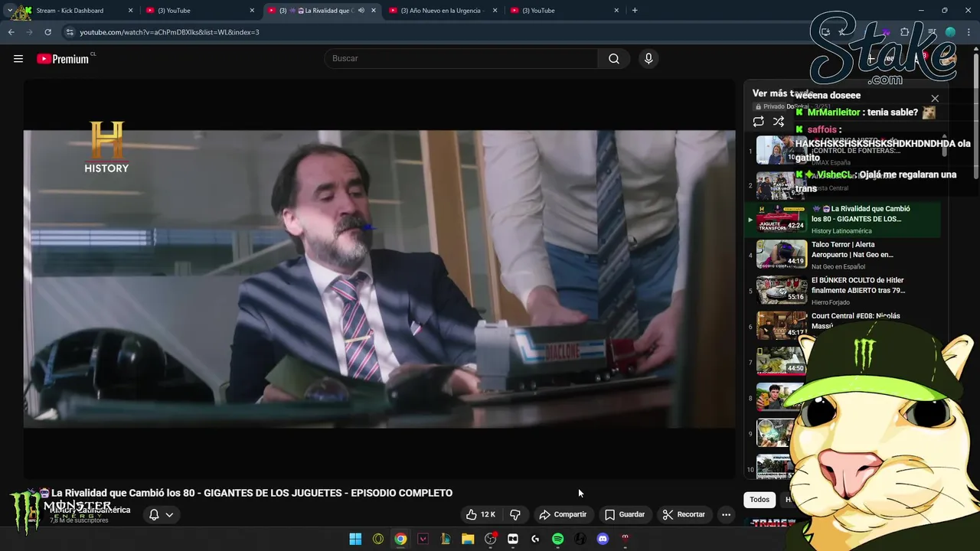Image resolution: width=980 pixels, height=551 pixels.
Task: Launch League of Legends from taskbar
Action: coord(445,539)
